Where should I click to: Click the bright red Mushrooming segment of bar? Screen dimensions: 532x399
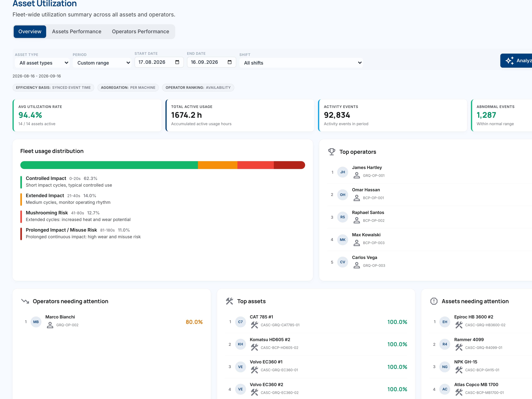coord(255,165)
